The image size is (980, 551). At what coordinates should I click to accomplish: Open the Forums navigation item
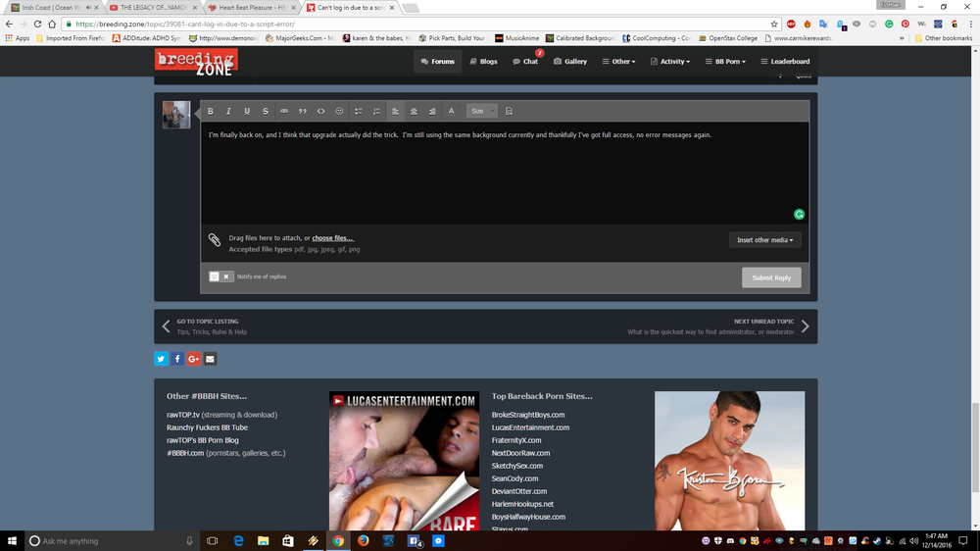437,62
